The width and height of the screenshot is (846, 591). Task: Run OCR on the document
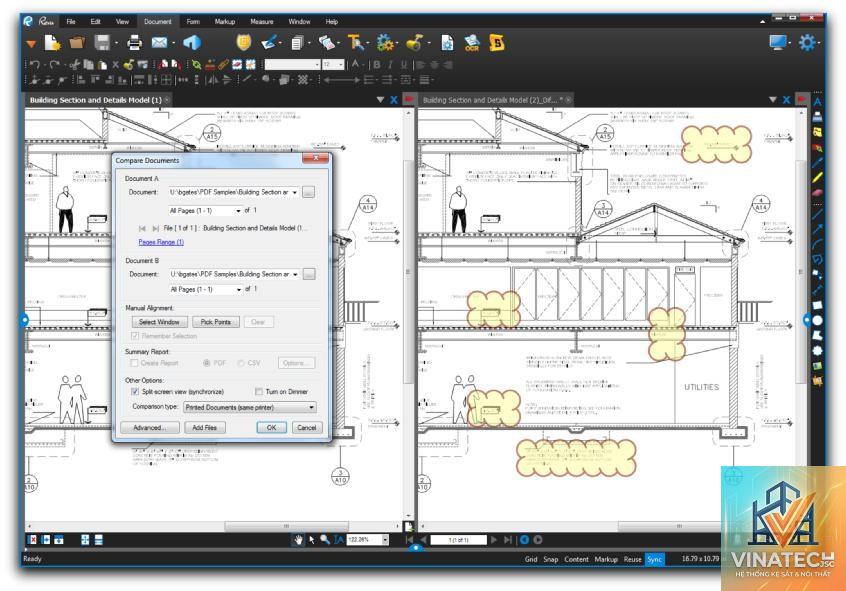[472, 43]
